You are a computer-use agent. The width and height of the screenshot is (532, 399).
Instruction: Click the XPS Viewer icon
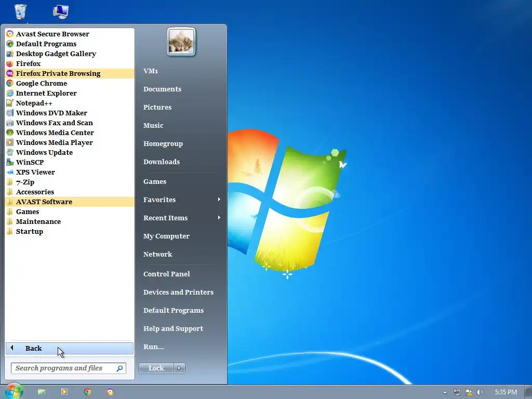[x=10, y=172]
